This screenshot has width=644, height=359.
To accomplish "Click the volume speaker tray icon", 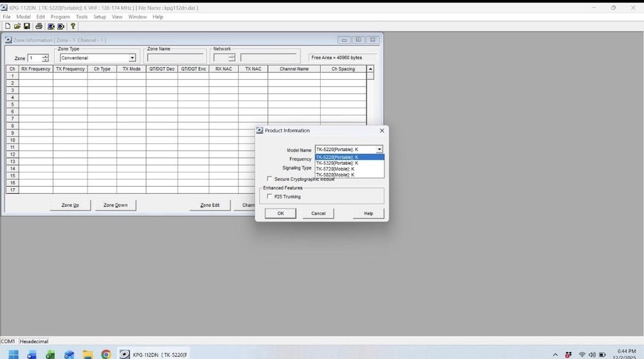I will [592, 355].
